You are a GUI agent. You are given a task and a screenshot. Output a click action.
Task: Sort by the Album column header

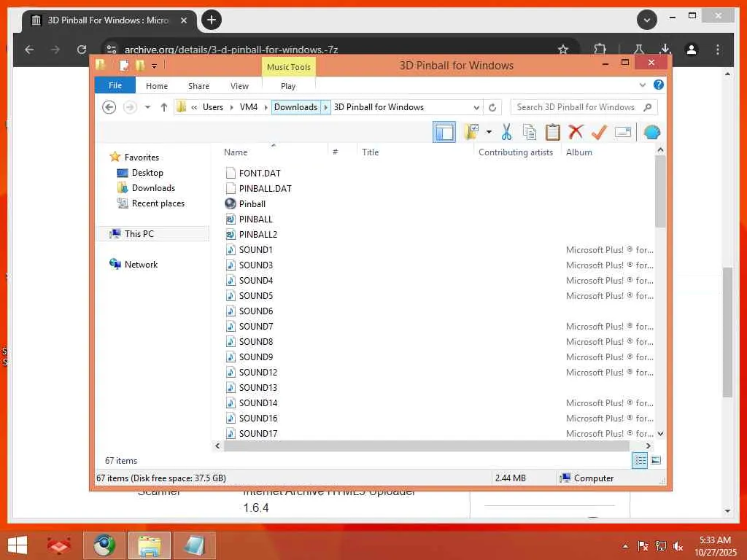[x=578, y=152]
